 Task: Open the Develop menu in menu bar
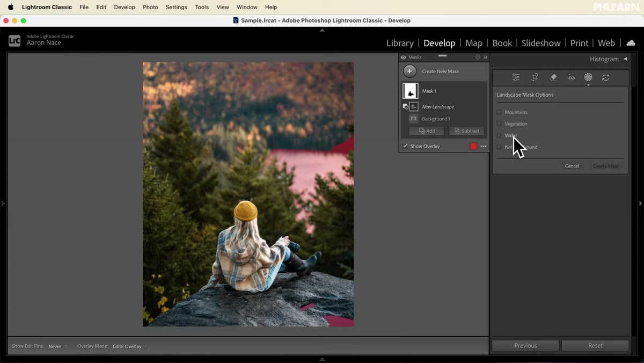tap(125, 7)
